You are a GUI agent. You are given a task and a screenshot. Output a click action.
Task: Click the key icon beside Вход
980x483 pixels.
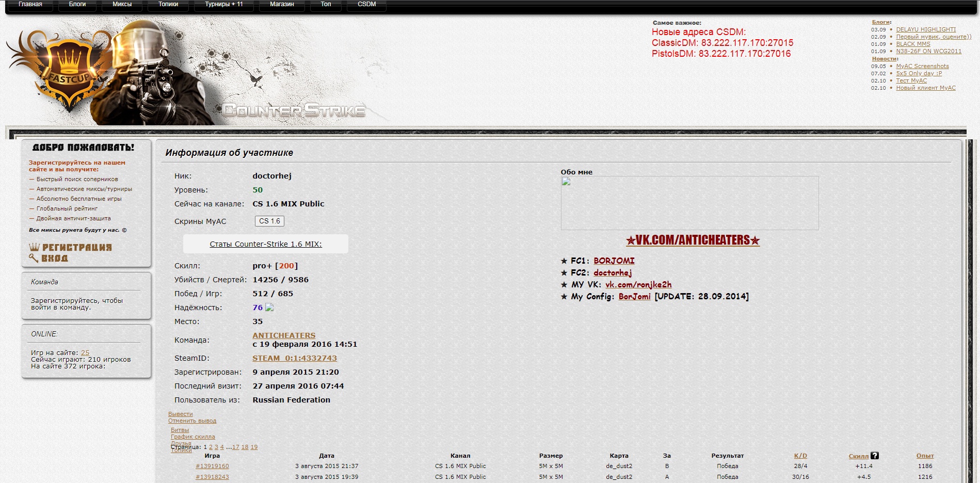(34, 258)
